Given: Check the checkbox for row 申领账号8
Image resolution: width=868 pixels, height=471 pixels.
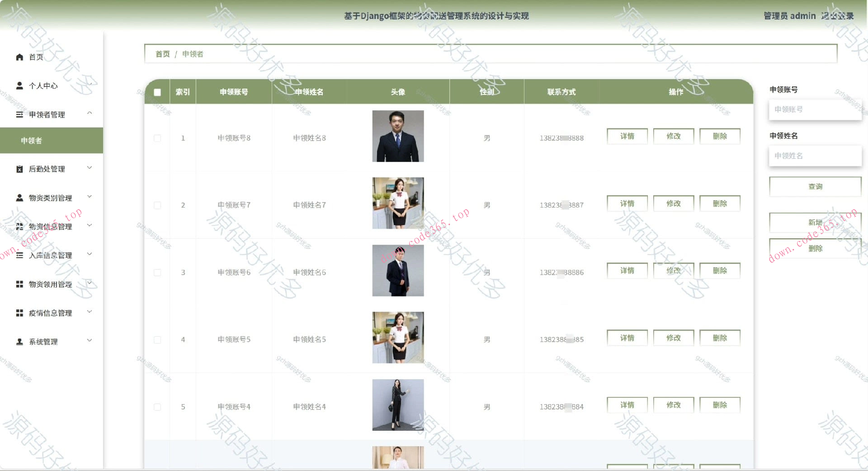Looking at the screenshot, I should coord(157,138).
